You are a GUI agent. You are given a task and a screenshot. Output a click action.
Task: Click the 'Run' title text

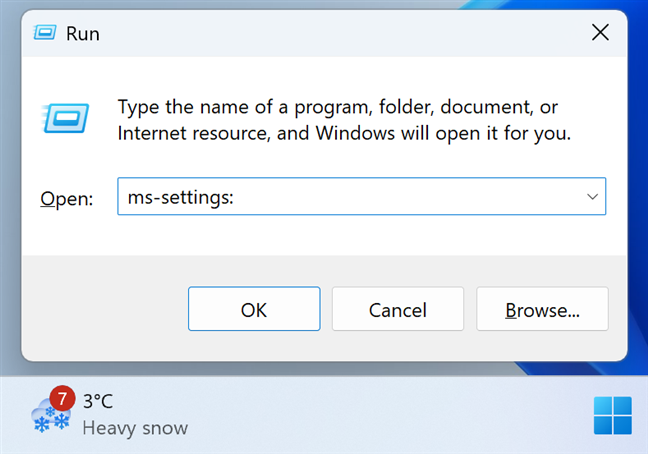[x=83, y=34]
